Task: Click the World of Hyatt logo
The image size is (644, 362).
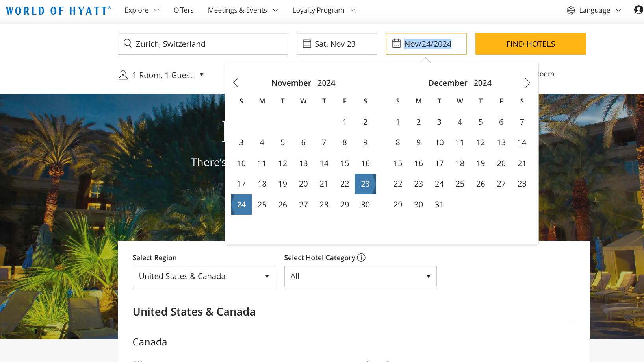Action: (x=58, y=11)
